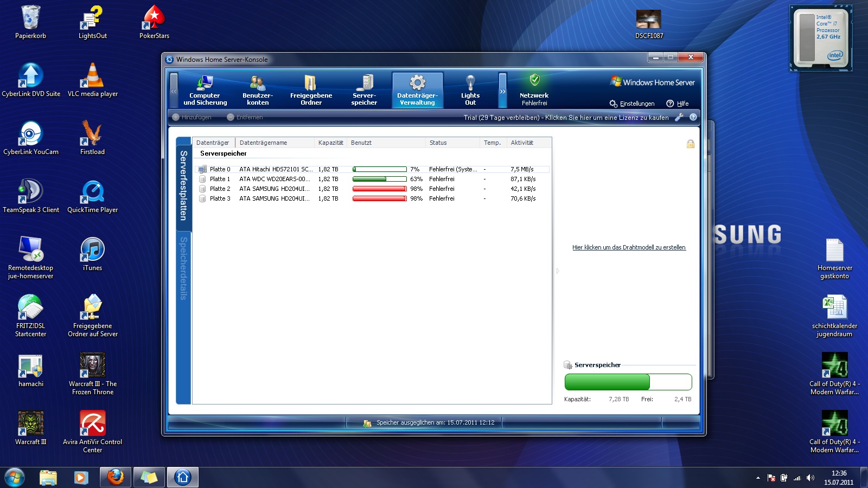868x488 pixels.
Task: Open Benutzerkonten tab
Action: click(x=258, y=90)
